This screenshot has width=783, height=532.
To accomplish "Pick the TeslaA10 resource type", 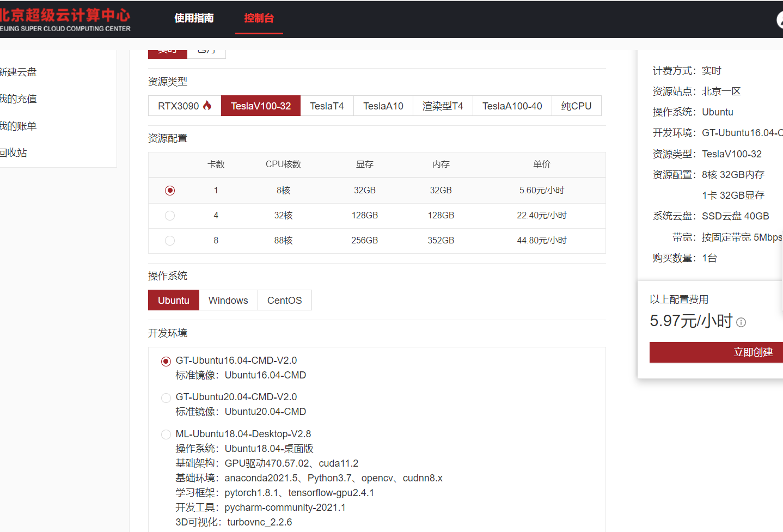I will click(x=383, y=106).
